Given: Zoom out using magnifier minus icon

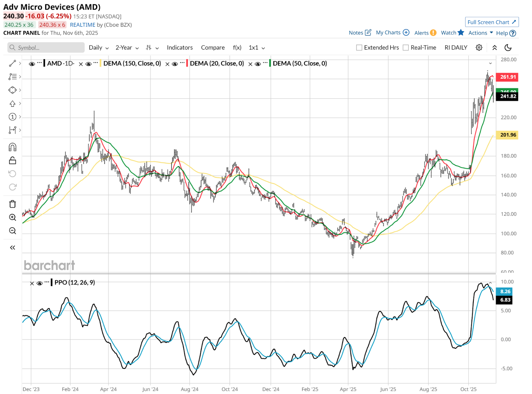Looking at the screenshot, I should click(12, 231).
